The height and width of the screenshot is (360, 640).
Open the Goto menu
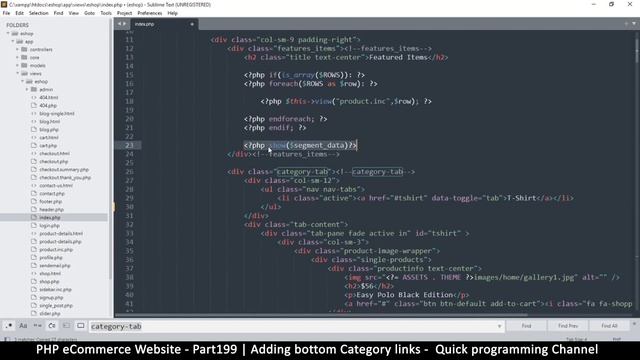(x=89, y=13)
